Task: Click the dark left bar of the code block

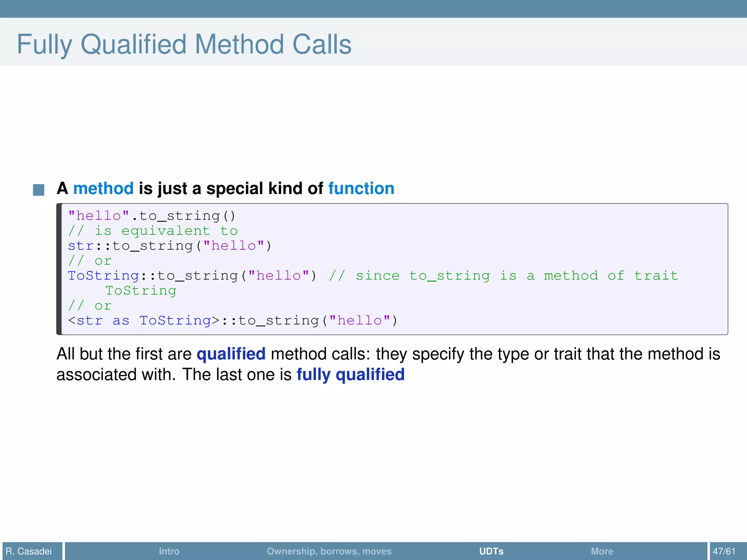Action: click(x=59, y=269)
